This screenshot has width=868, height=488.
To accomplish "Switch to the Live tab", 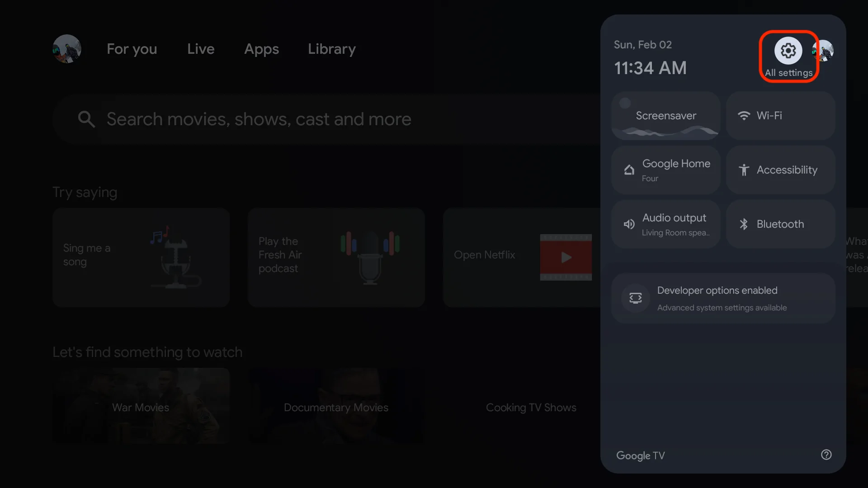I will pyautogui.click(x=201, y=49).
